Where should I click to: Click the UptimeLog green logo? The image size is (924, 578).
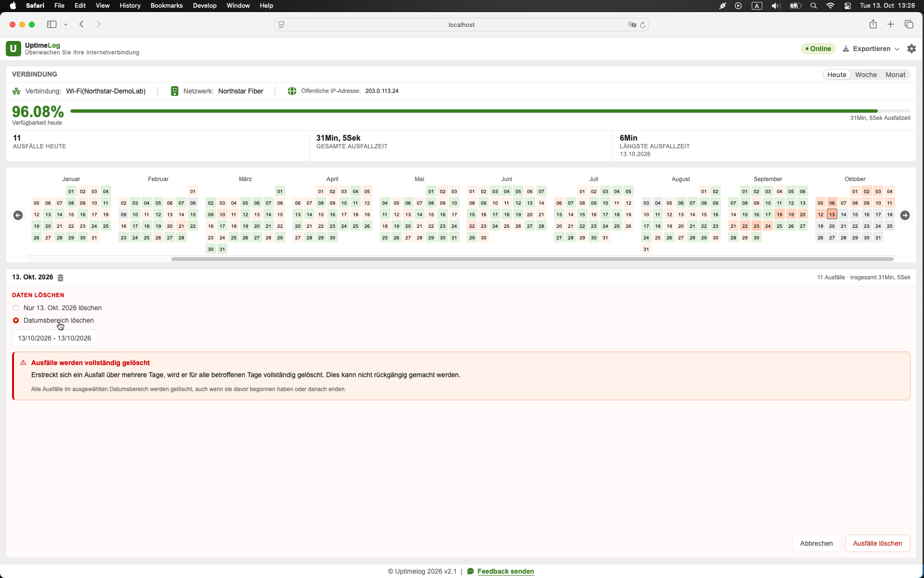pos(13,49)
